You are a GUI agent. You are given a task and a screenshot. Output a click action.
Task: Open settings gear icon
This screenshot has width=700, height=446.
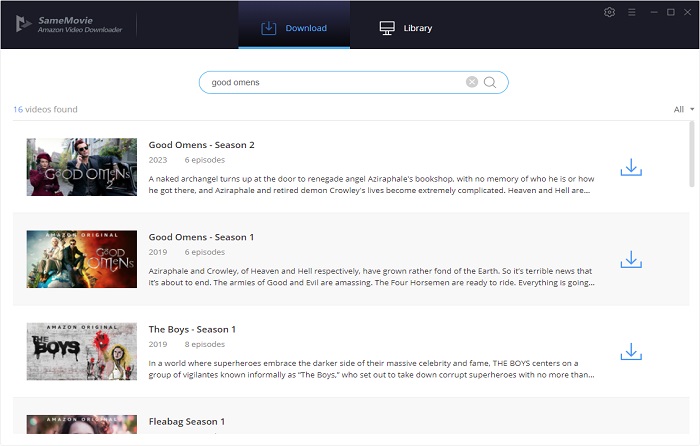click(610, 12)
